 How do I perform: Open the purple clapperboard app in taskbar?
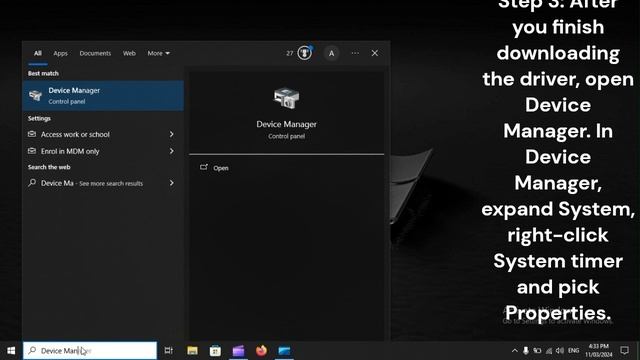(x=238, y=351)
